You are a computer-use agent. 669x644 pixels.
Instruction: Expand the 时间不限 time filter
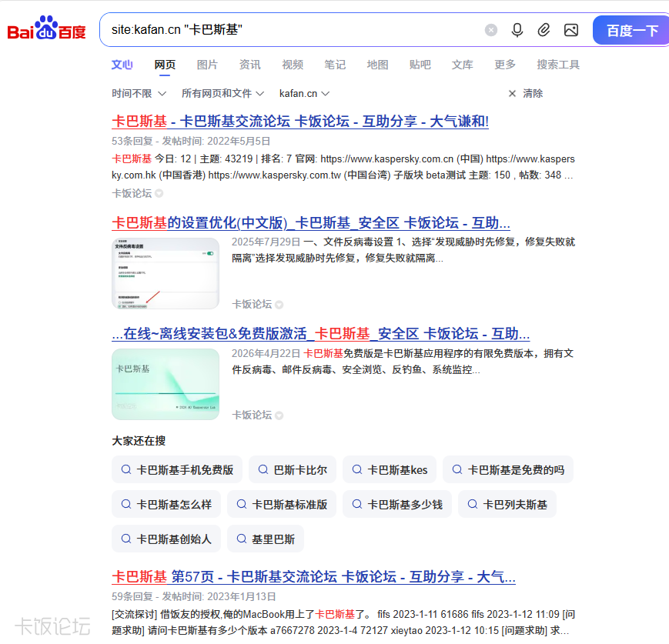point(139,93)
